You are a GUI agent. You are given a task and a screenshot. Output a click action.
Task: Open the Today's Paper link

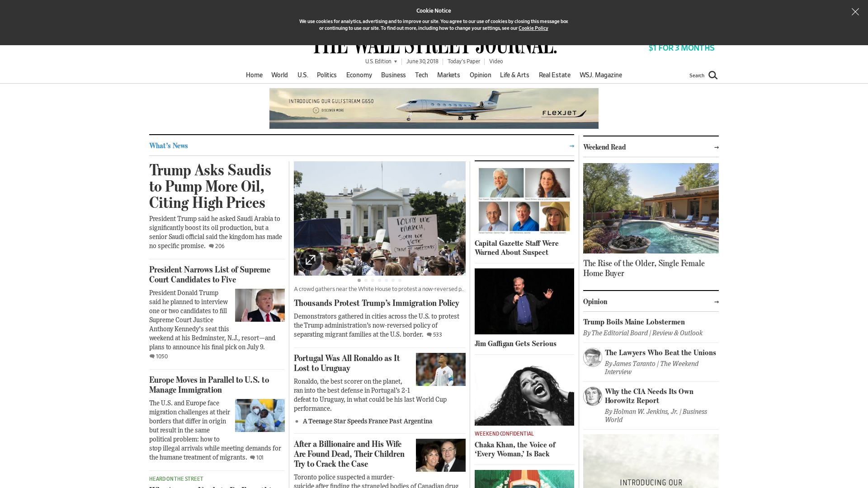[463, 61]
